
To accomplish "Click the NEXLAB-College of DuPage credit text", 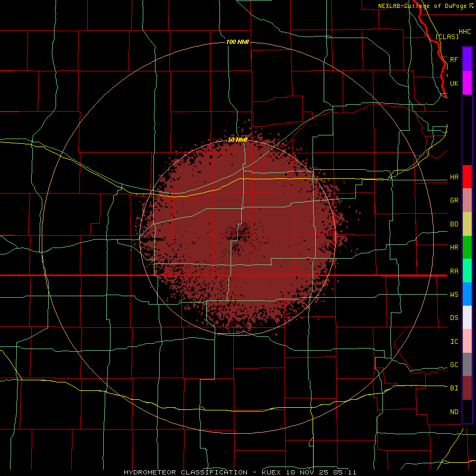I will click(x=422, y=6).
